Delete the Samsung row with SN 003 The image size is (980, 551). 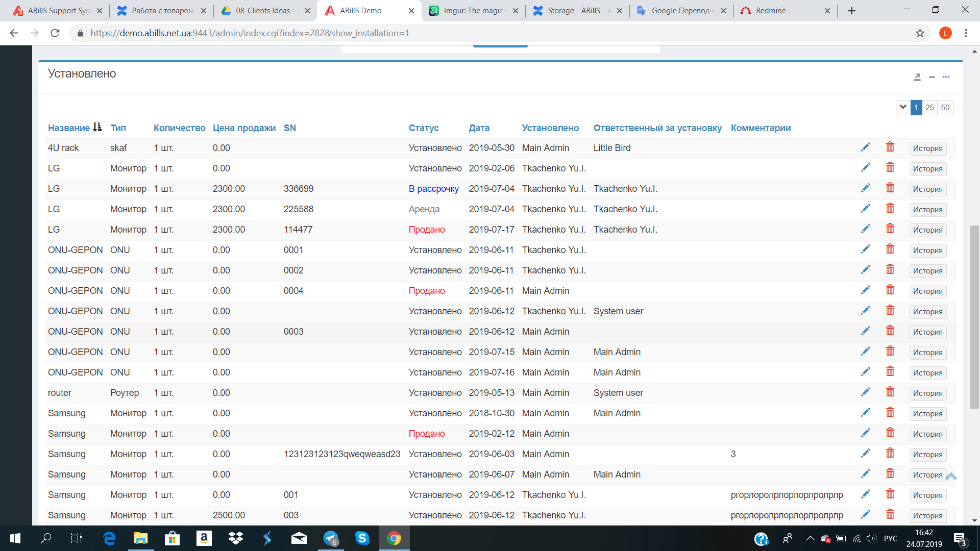click(x=890, y=514)
